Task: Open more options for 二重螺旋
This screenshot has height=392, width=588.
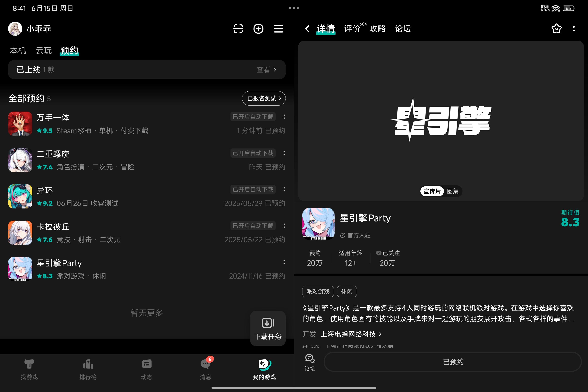Action: [x=284, y=153]
